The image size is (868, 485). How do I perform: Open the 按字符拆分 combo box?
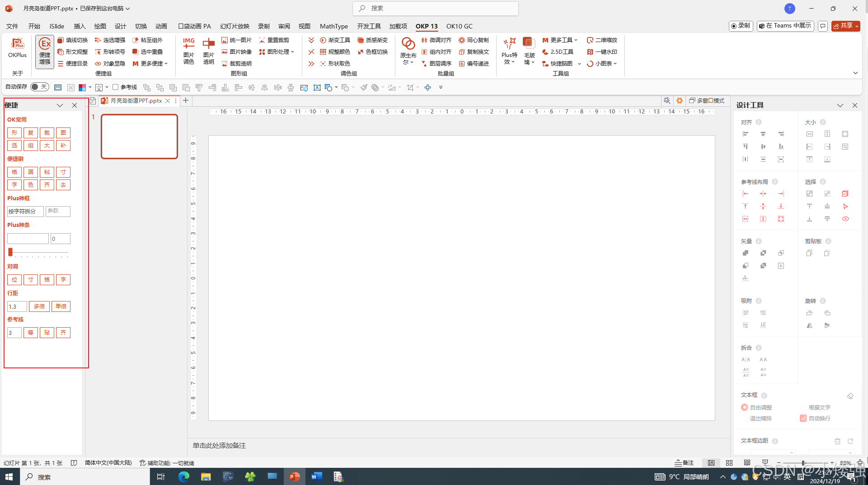[x=25, y=211]
